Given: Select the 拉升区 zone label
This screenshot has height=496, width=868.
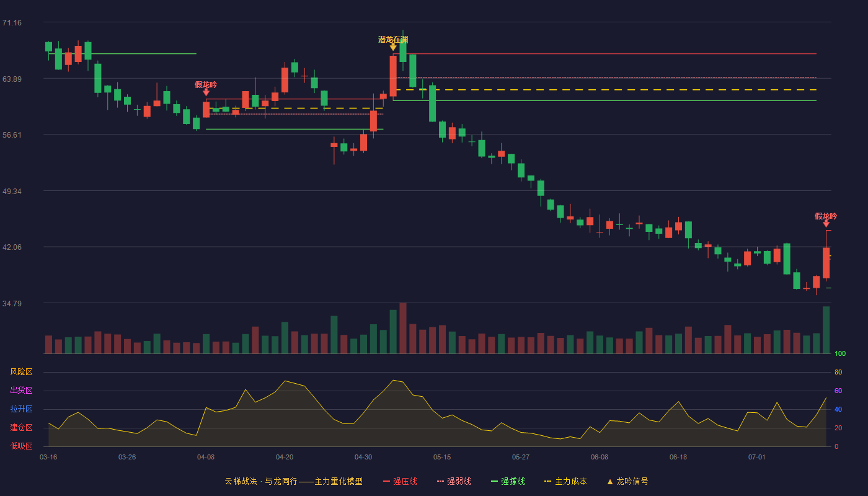Looking at the screenshot, I should pyautogui.click(x=22, y=409).
